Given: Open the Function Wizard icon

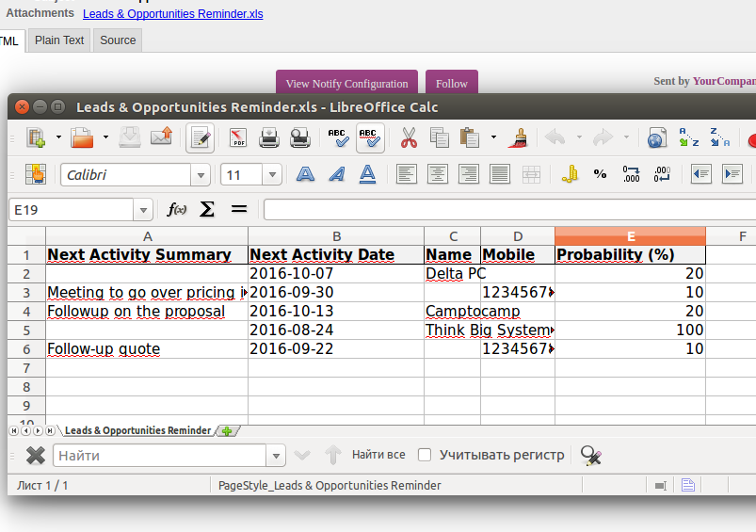Looking at the screenshot, I should [176, 209].
